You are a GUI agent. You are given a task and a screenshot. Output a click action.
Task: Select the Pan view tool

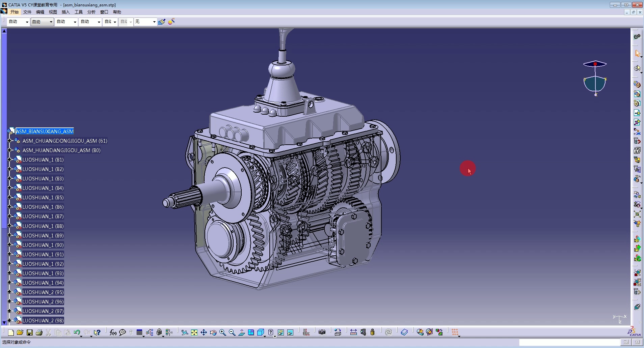204,332
